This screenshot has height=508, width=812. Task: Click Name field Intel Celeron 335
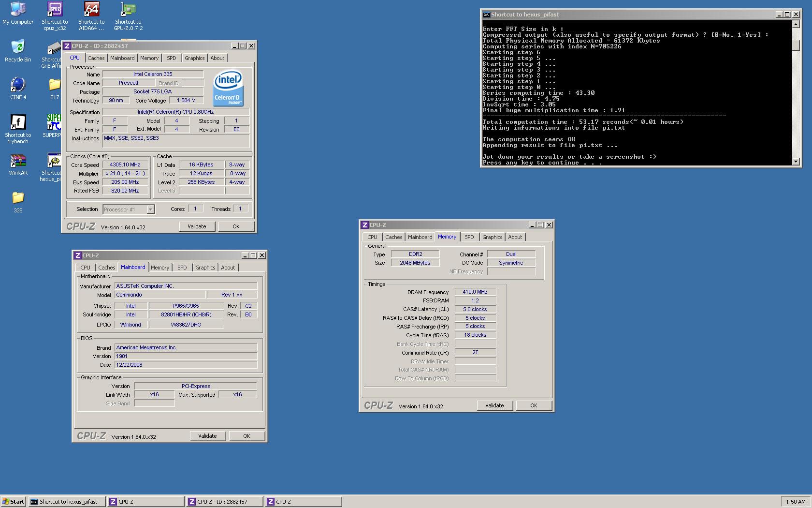click(153, 75)
